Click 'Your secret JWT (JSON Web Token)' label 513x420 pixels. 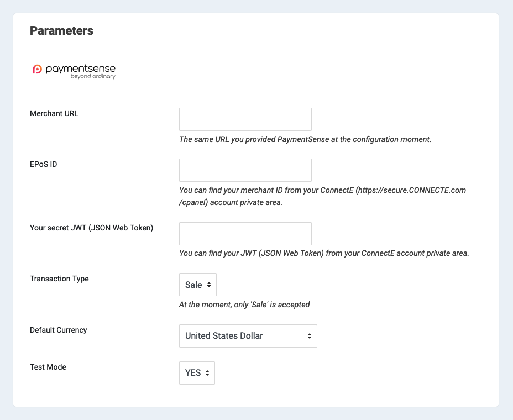click(91, 228)
